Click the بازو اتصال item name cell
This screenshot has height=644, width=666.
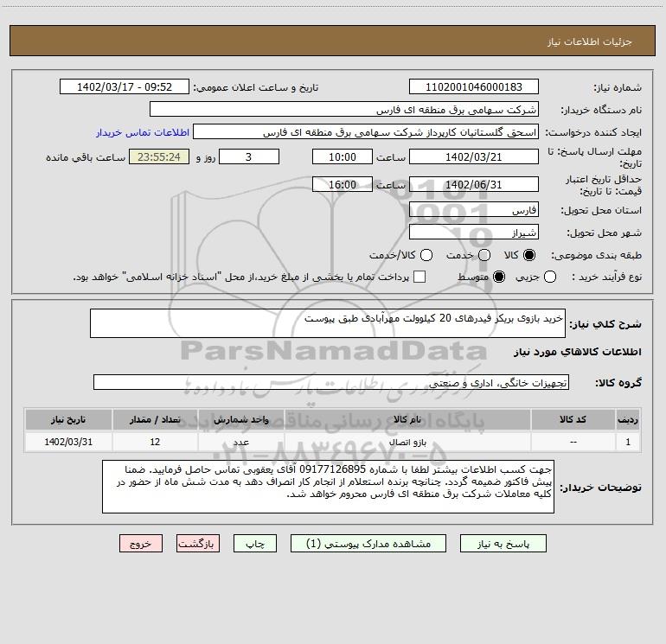coord(407,443)
